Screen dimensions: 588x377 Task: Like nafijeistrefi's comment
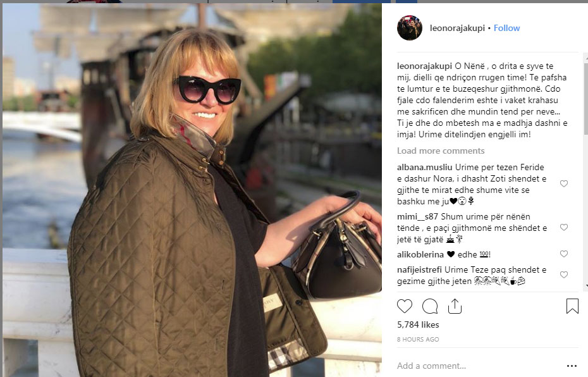tap(563, 275)
